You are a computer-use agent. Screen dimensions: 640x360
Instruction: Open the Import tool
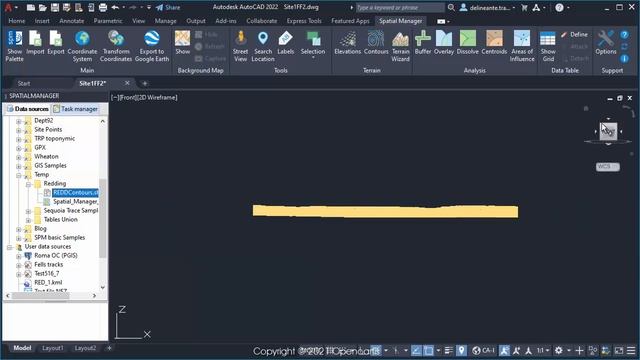pos(35,42)
